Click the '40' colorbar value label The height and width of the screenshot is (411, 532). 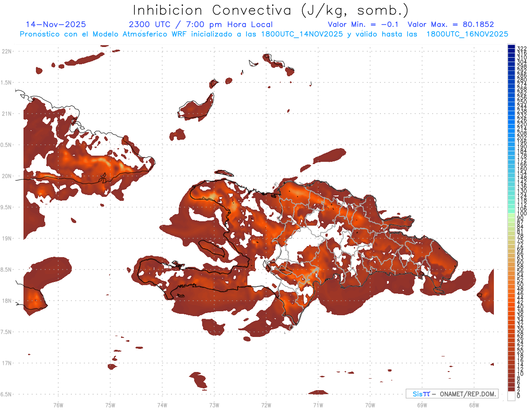520,307
